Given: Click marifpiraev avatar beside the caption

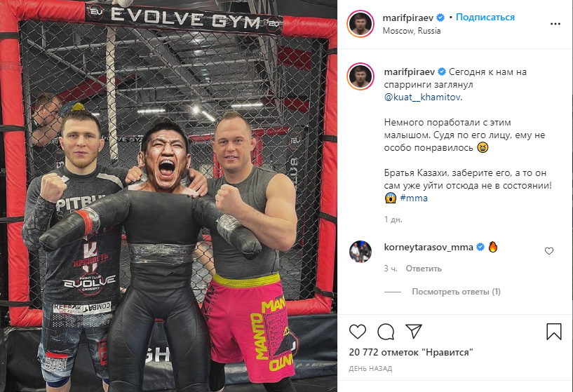Looking at the screenshot, I should 360,76.
